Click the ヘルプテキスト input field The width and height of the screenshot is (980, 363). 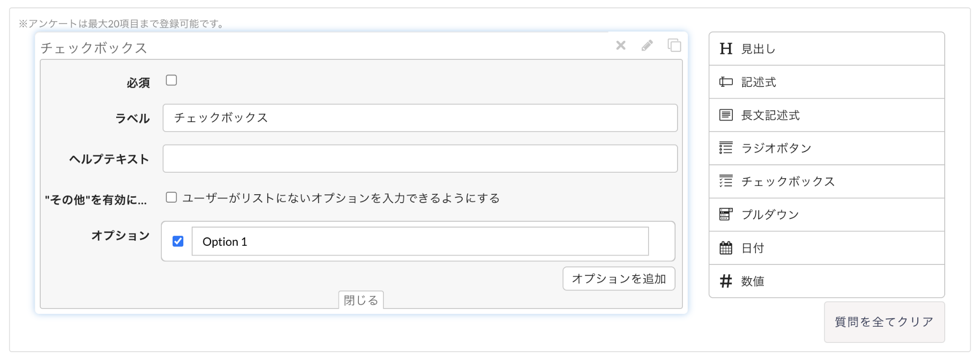pyautogui.click(x=420, y=158)
